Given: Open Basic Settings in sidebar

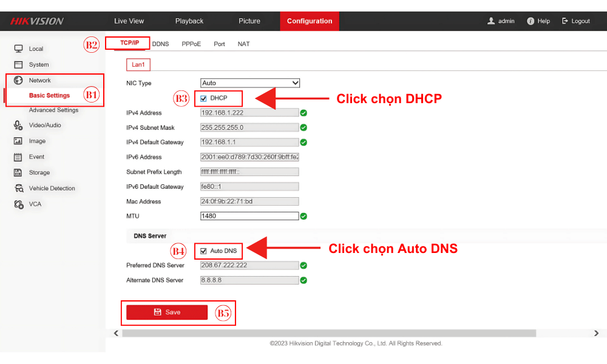Looking at the screenshot, I should click(49, 95).
